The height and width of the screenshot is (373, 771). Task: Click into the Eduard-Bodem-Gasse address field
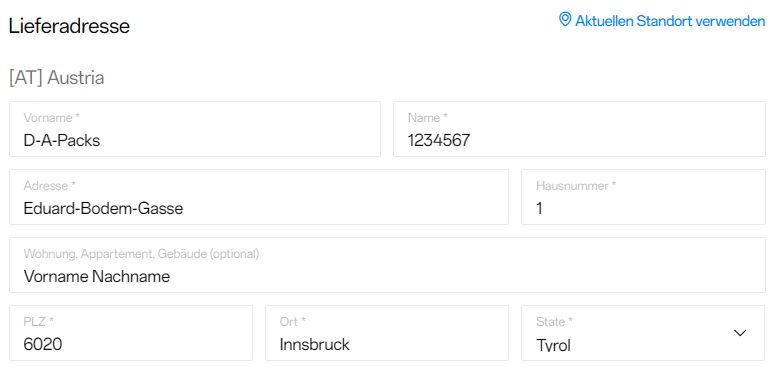coord(259,197)
